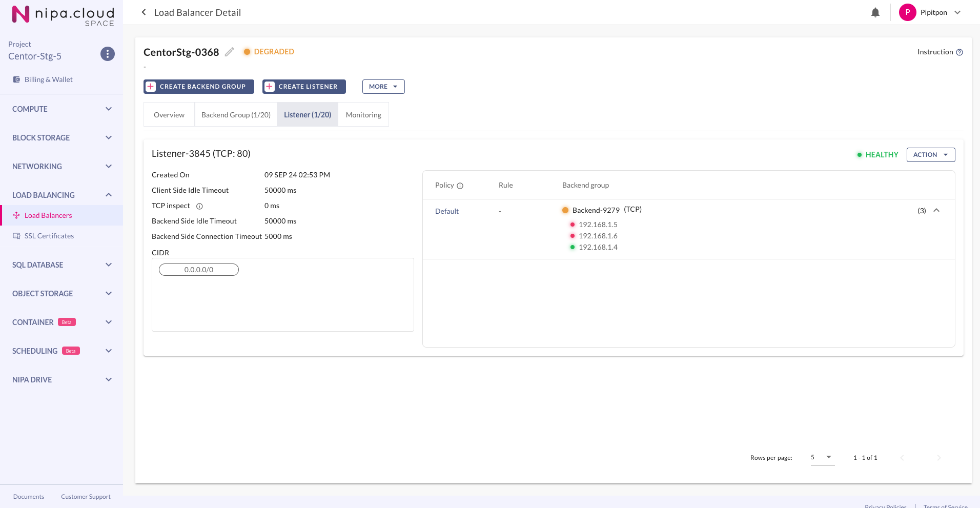Click the Backend group column header

(x=585, y=185)
